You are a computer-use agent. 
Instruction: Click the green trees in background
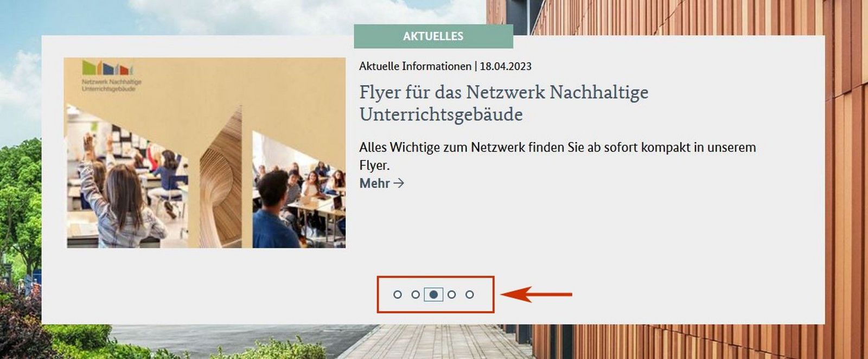coord(20,206)
